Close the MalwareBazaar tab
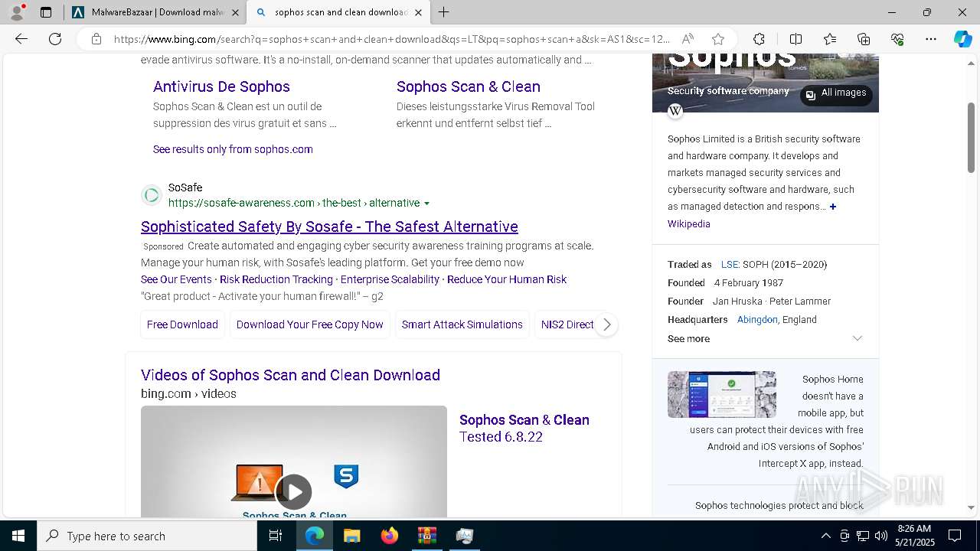980x551 pixels. [x=235, y=12]
